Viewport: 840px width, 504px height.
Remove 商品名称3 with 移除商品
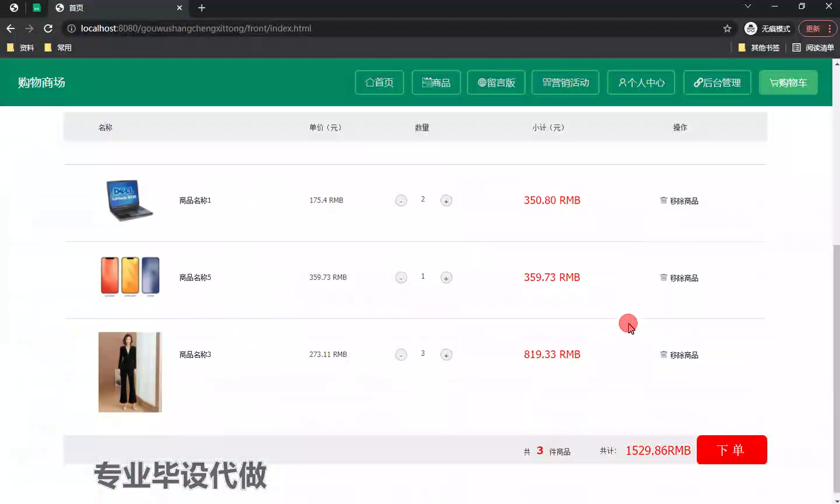[679, 355]
